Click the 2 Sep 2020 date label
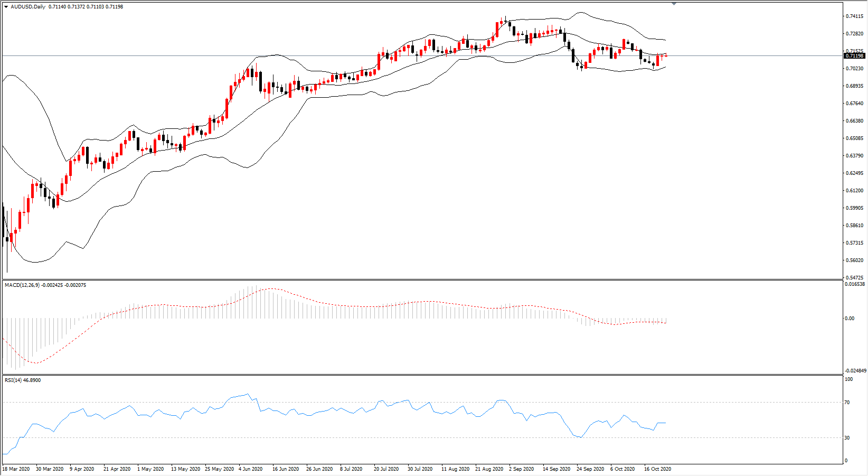 521,469
